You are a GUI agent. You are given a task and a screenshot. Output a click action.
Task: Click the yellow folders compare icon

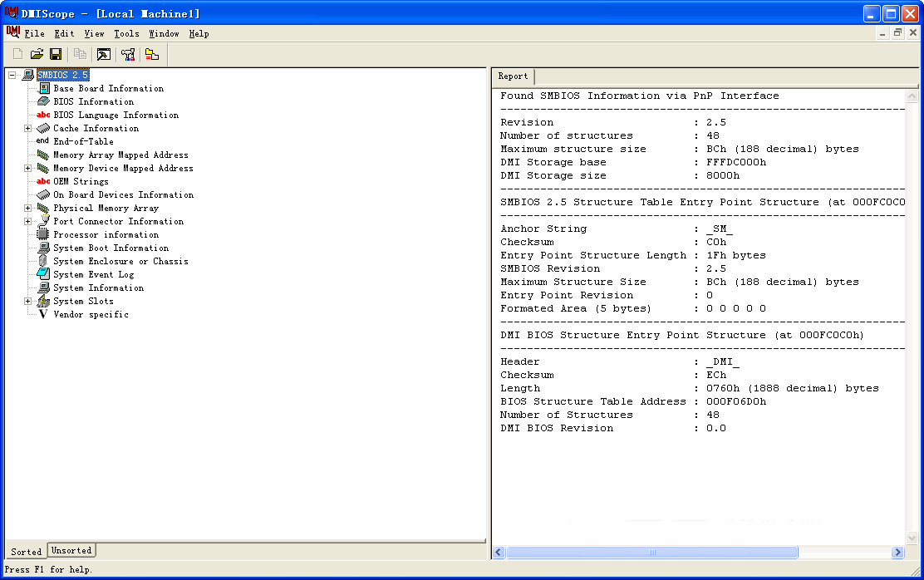[x=152, y=55]
